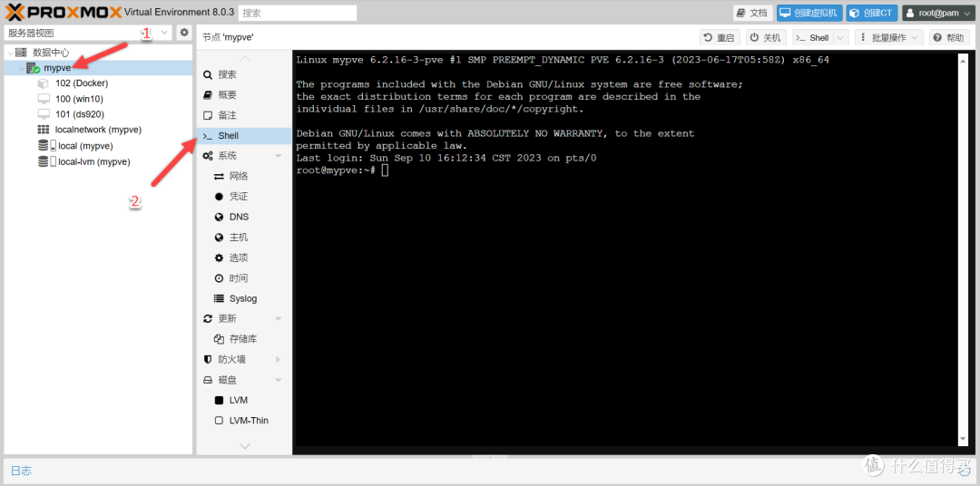Screen dimensions: 980x486
Task: Click the 创建CT cube icon button
Action: click(855, 13)
